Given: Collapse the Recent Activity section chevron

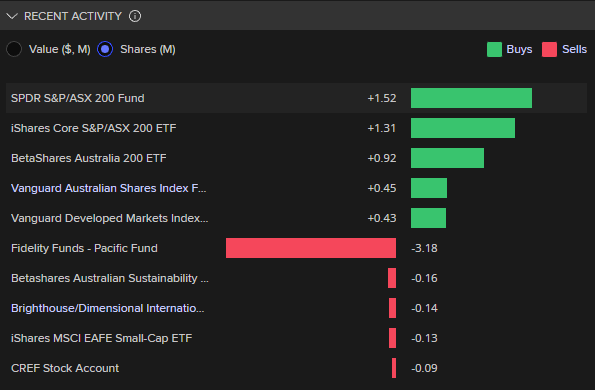Looking at the screenshot, I should pos(12,16).
